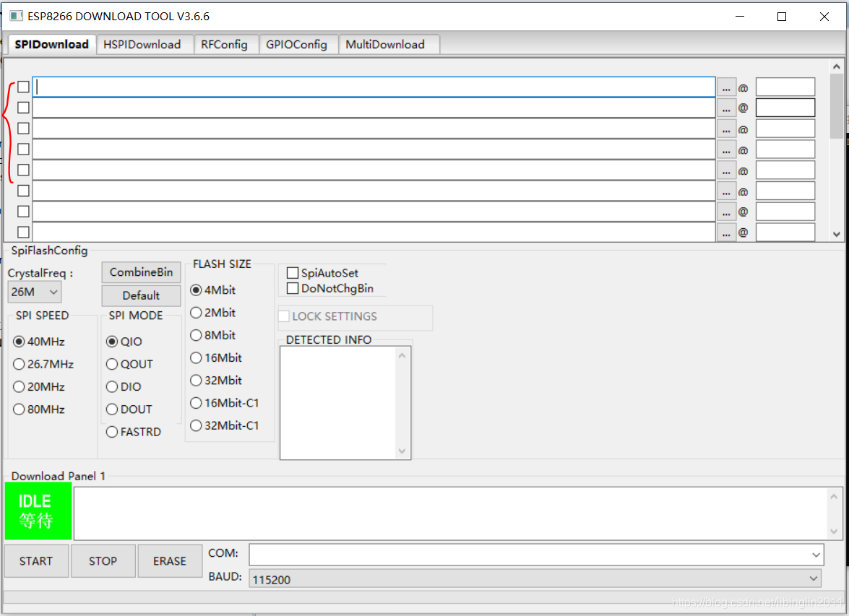
Task: Click file list scrollbar down arrow
Action: click(x=837, y=235)
